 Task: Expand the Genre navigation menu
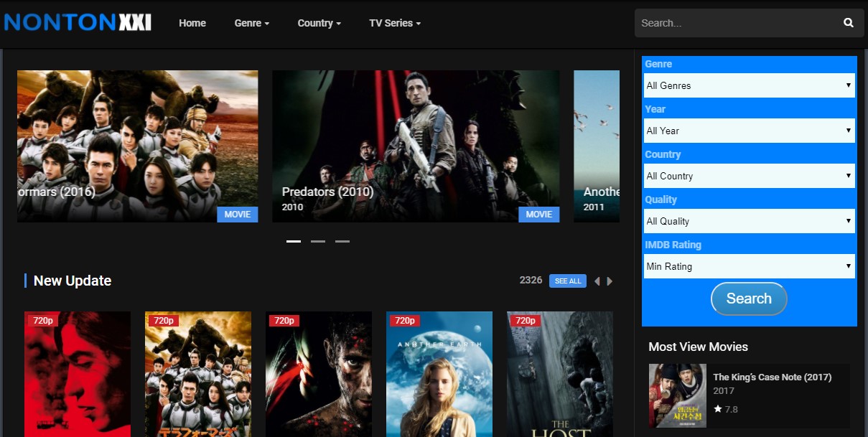tap(252, 23)
